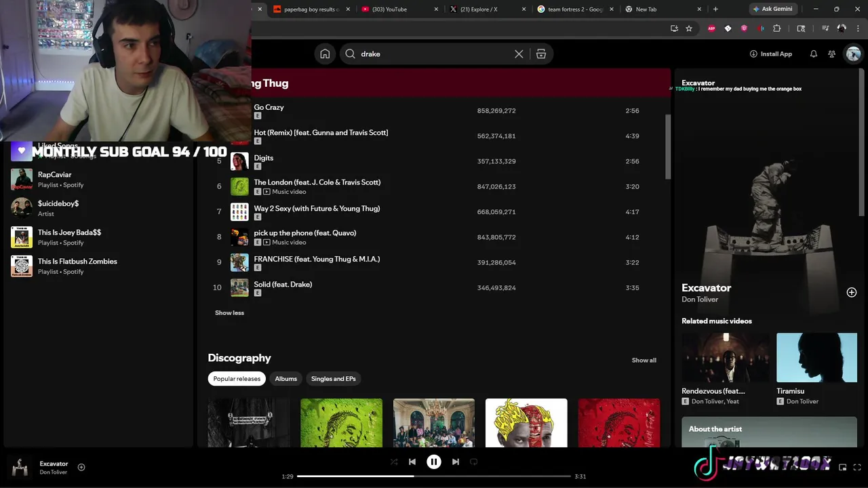Open This Is Flatbush Zombies playlist

pyautogui.click(x=98, y=266)
